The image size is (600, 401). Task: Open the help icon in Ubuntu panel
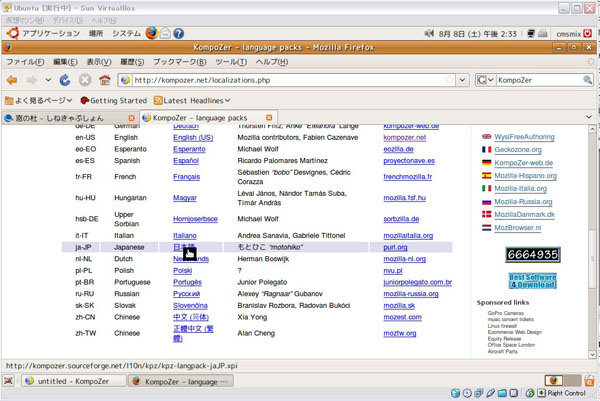click(x=178, y=34)
